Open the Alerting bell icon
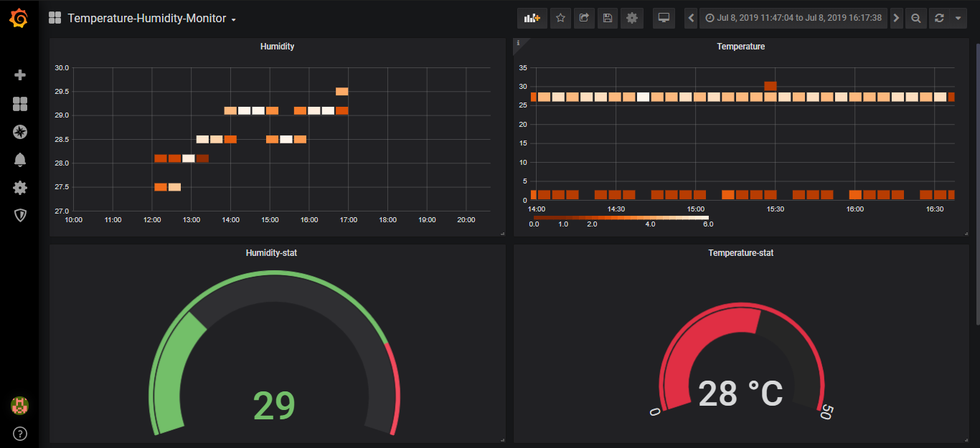 20,160
